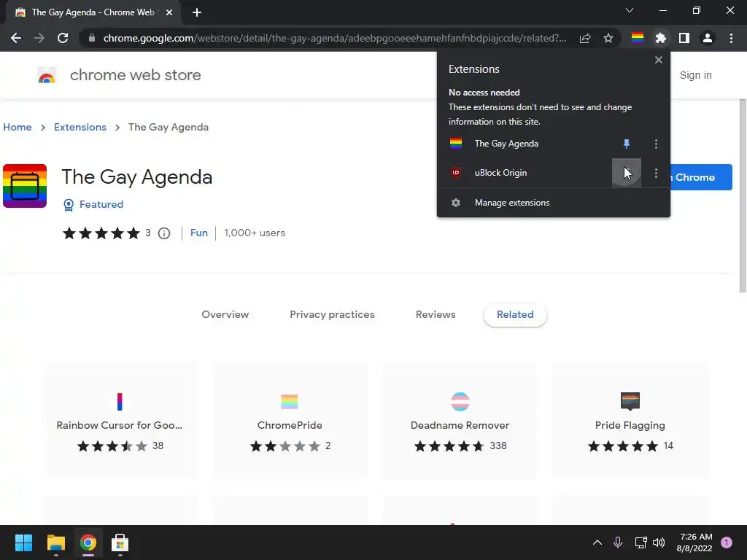Image resolution: width=747 pixels, height=560 pixels.
Task: Open File Explorer from taskbar
Action: 55,542
